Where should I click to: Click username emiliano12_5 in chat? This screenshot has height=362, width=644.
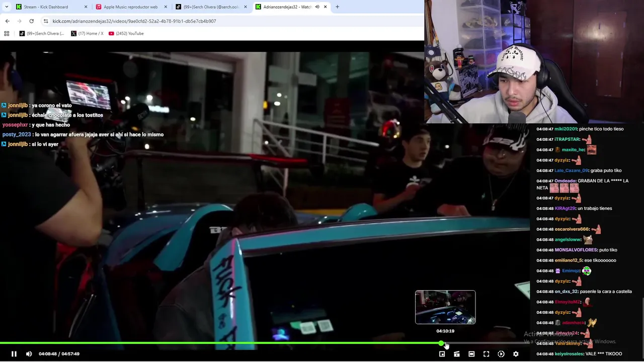[568, 260]
